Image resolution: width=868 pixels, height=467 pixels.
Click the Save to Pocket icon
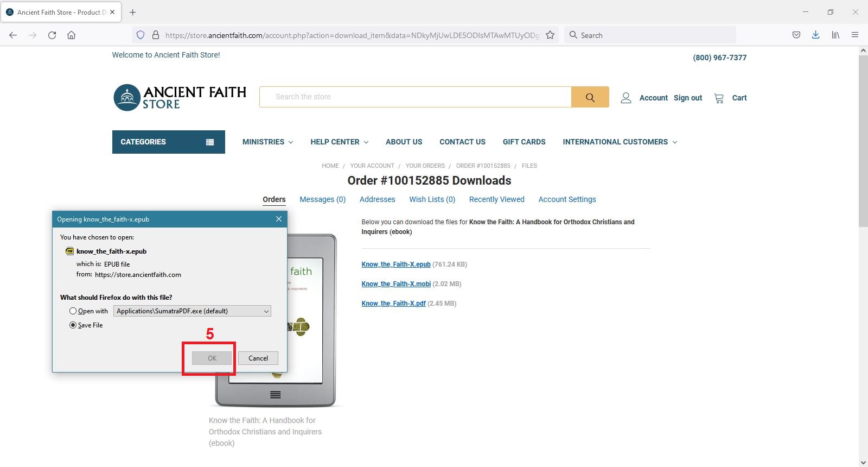[796, 35]
